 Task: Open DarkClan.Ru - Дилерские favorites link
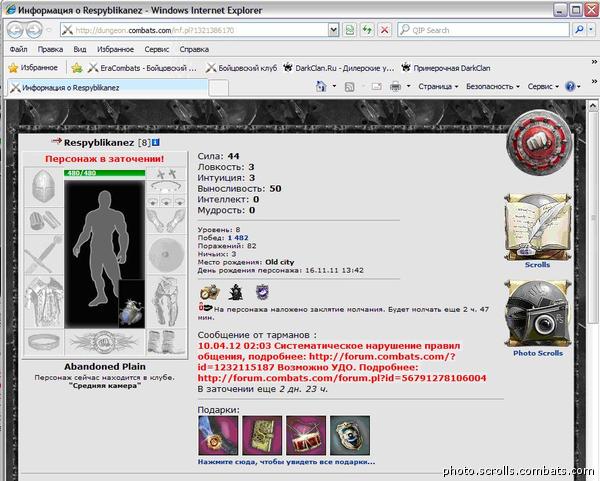click(338, 68)
